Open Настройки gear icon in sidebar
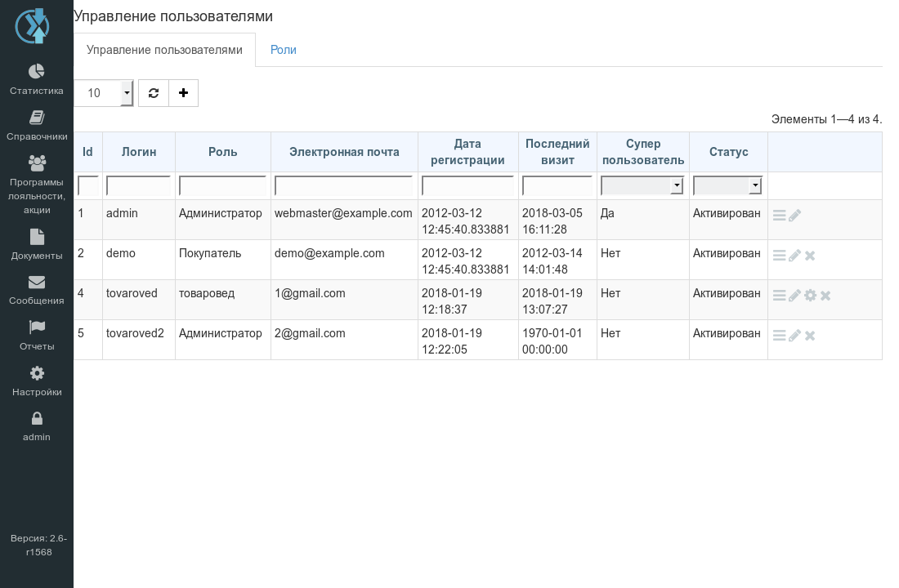 click(37, 373)
